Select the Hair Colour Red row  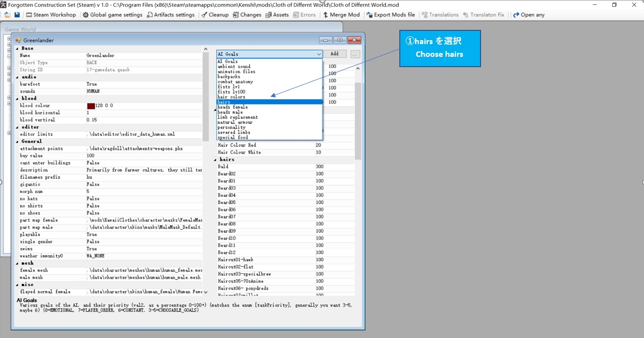click(285, 145)
